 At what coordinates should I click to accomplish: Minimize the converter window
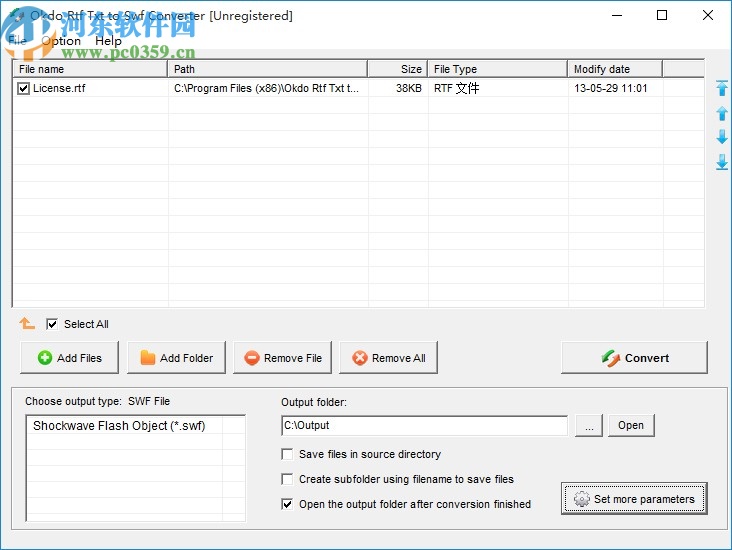(617, 15)
